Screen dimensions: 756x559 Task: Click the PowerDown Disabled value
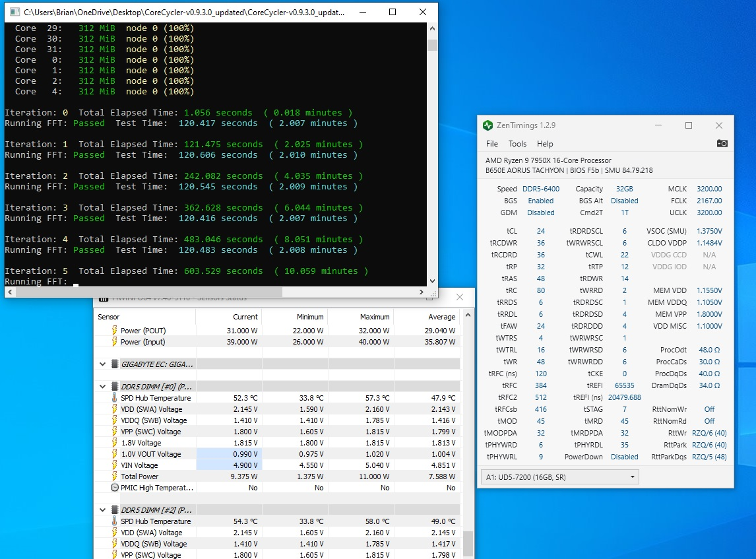624,457
